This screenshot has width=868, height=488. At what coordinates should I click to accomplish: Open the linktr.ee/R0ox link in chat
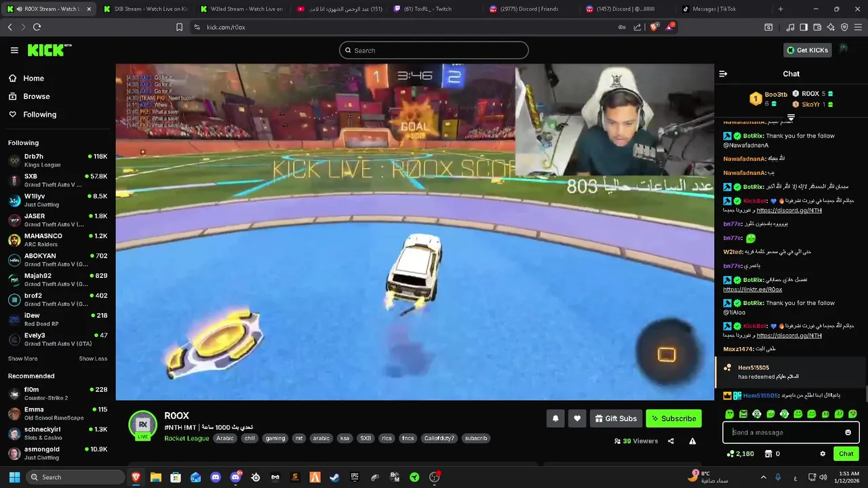click(x=753, y=289)
